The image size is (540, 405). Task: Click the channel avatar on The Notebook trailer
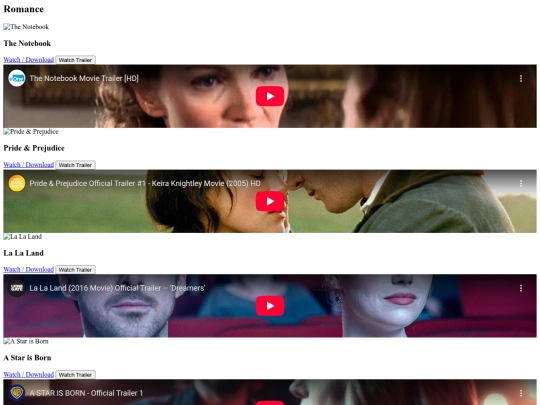click(x=17, y=78)
